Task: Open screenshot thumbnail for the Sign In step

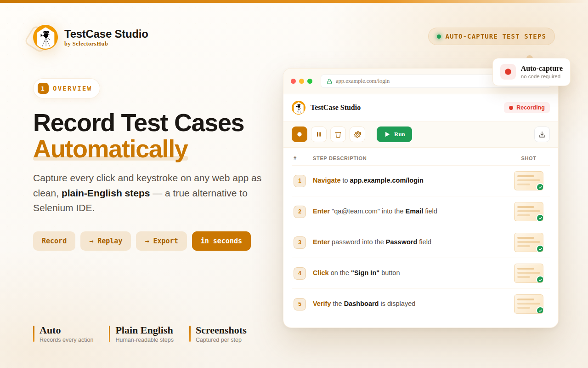Action: pos(529,273)
